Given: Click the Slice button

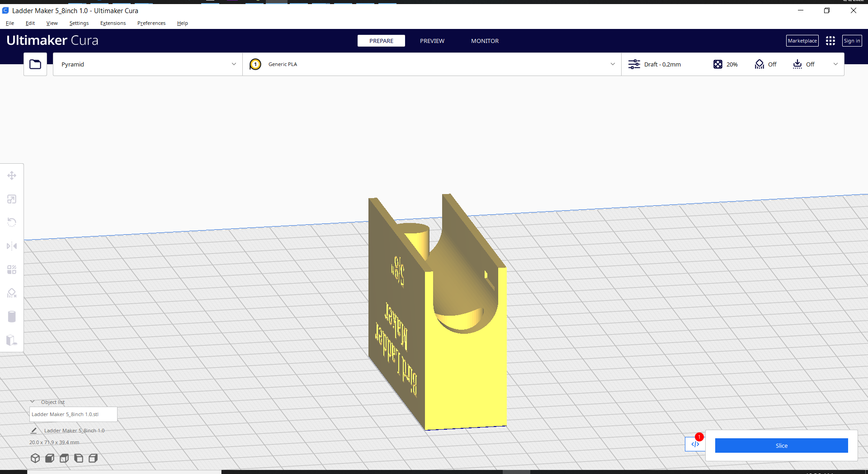Looking at the screenshot, I should click(781, 446).
